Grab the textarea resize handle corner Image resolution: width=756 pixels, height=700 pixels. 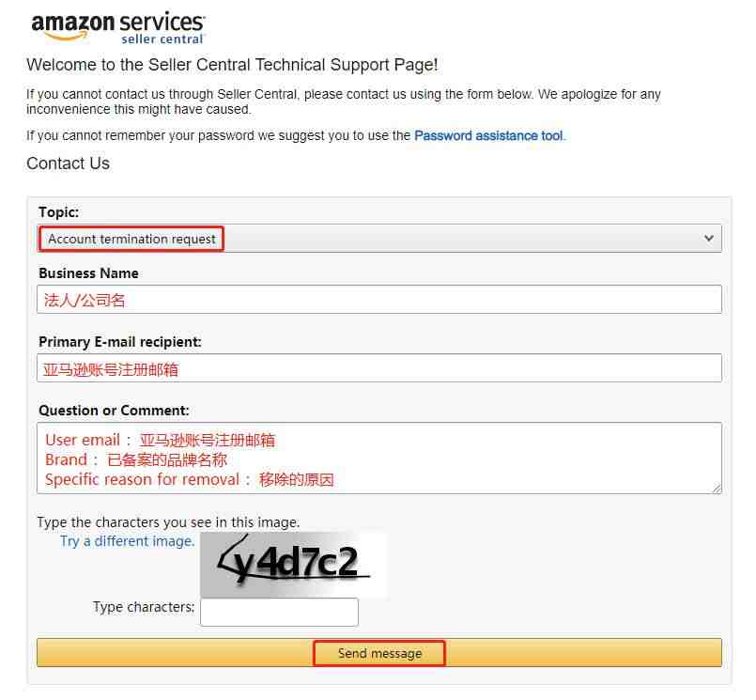[x=717, y=489]
